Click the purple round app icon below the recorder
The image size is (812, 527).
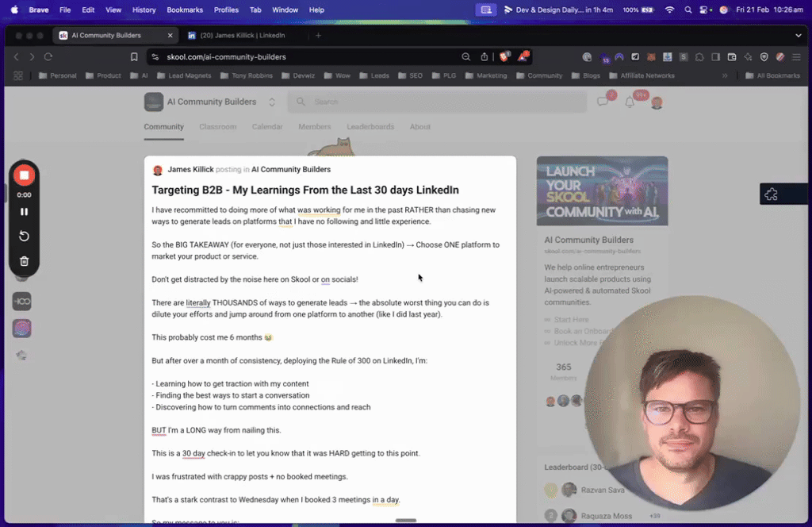pos(21,329)
